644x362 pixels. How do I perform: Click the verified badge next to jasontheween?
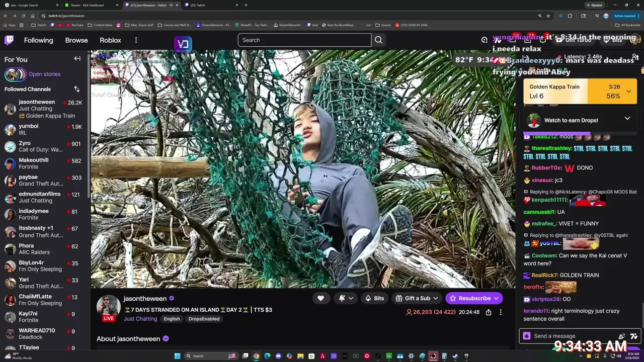pos(172,298)
